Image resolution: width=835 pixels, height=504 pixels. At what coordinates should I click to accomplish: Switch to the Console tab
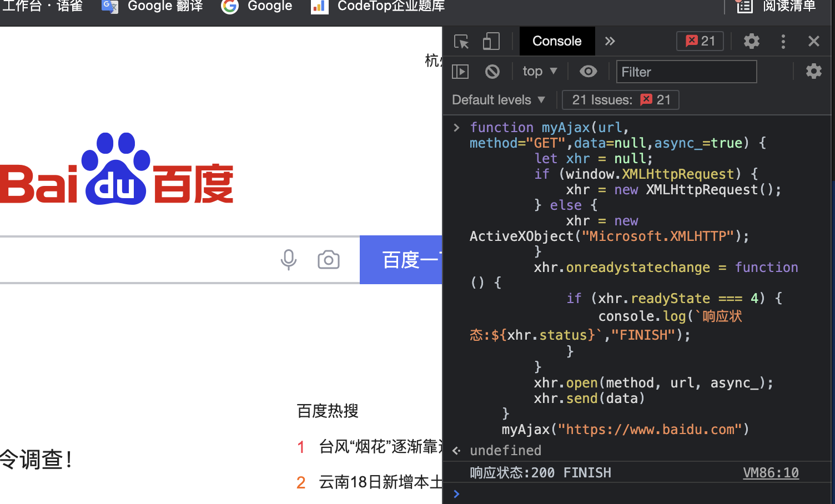(557, 41)
